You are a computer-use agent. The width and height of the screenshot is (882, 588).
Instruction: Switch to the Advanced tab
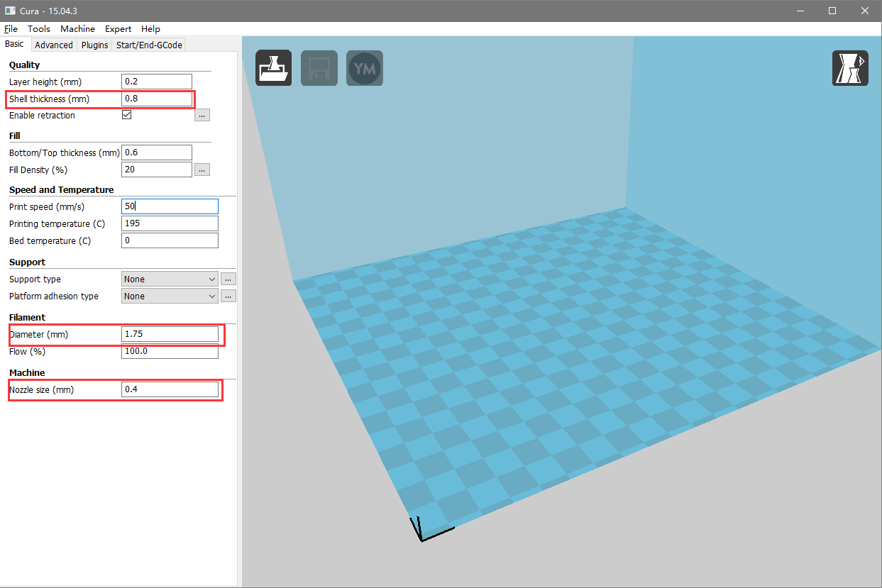click(x=54, y=45)
